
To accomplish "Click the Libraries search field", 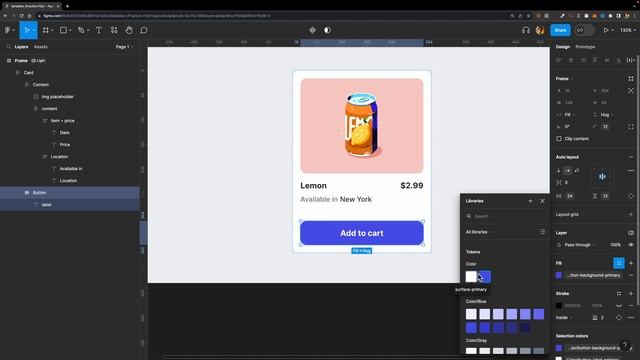I will click(x=506, y=216).
